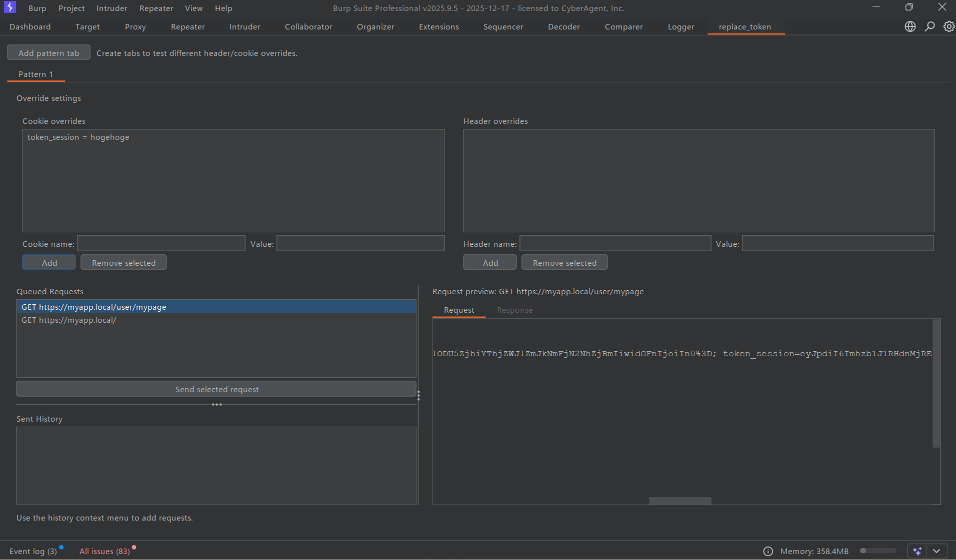Switch to the Comparer tab
This screenshot has width=956, height=560.
(624, 26)
